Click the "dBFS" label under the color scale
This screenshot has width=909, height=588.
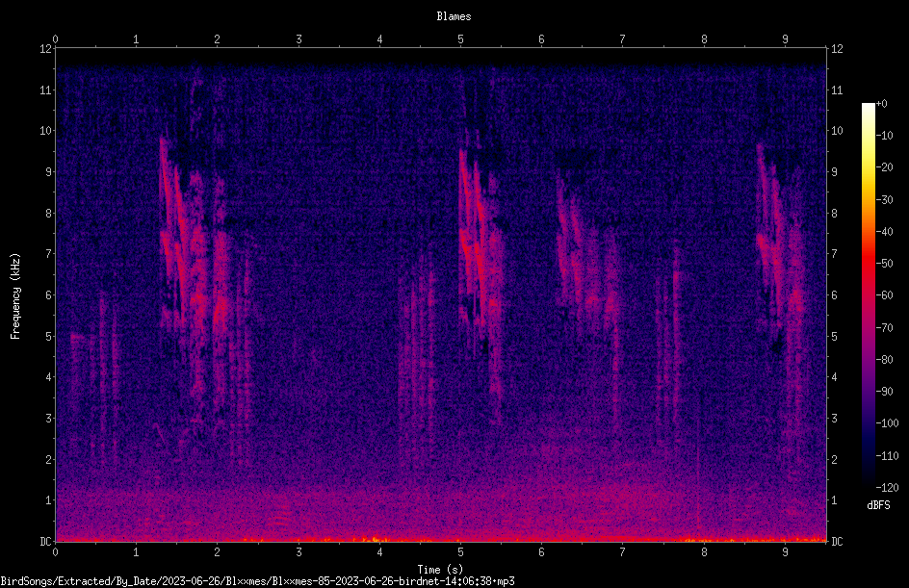click(878, 505)
